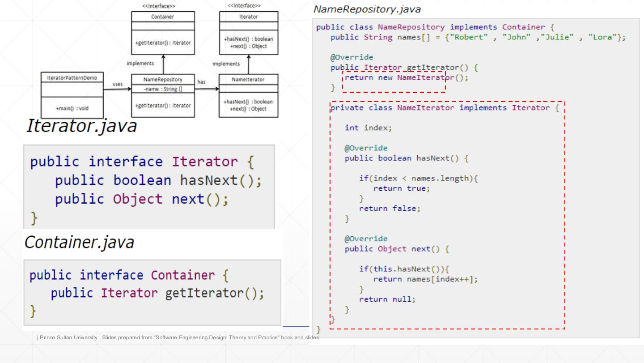Click 'public Iterator getIterator();' in Container.java

[x=157, y=293]
